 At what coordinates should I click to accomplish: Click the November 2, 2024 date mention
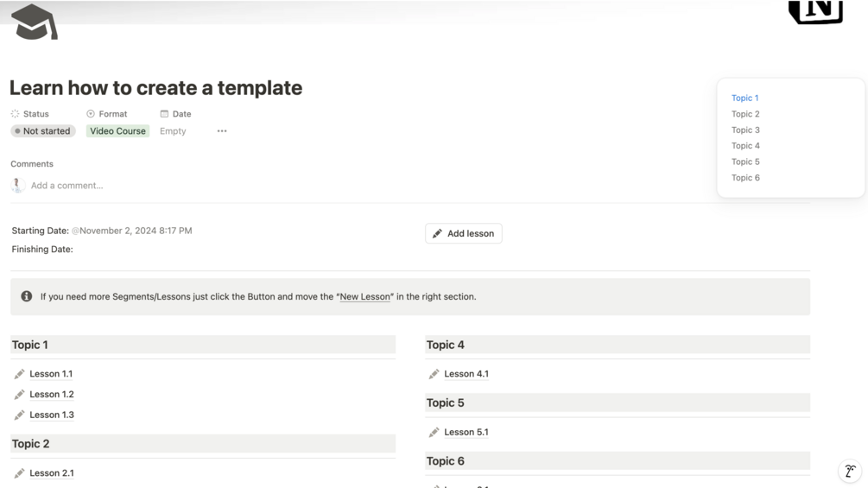pos(135,231)
